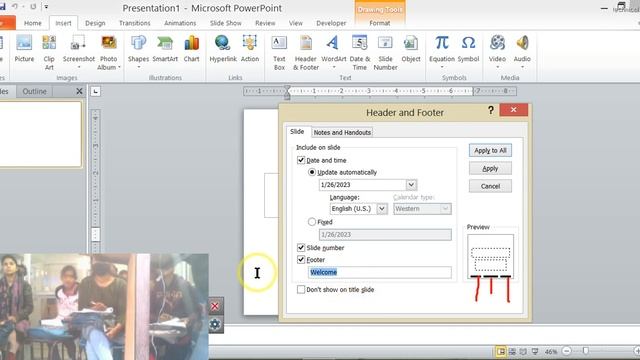Insert a Video
This screenshot has height=360, width=640.
point(497,51)
